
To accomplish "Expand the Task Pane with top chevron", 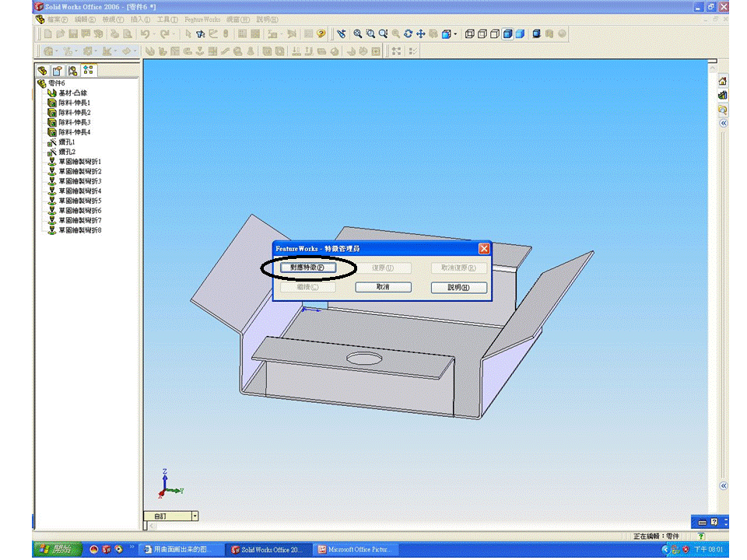I will click(723, 124).
